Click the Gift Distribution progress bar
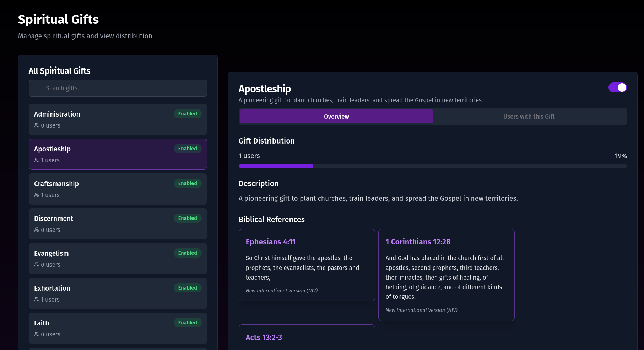 tap(433, 166)
